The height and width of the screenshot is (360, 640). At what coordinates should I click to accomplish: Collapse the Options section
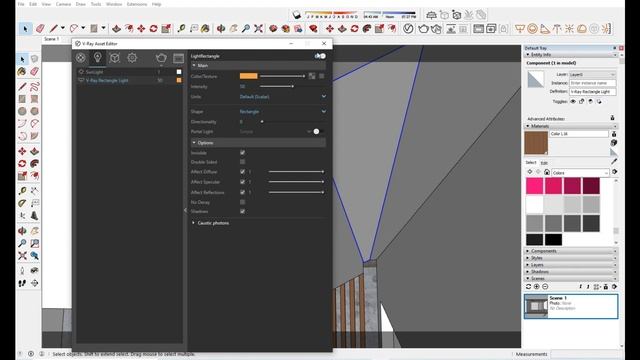click(258, 143)
